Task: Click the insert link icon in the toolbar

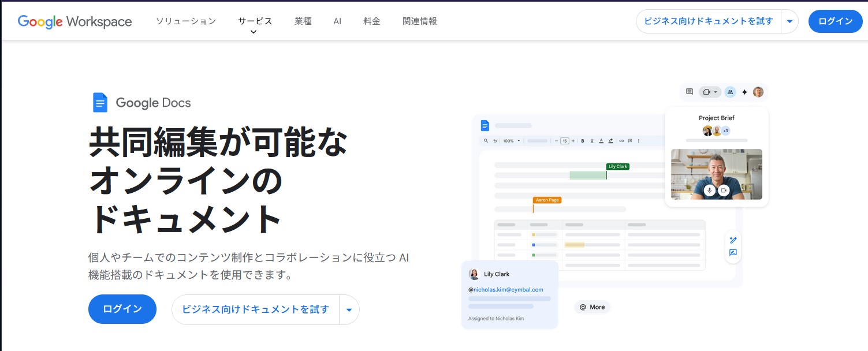Action: coord(621,141)
